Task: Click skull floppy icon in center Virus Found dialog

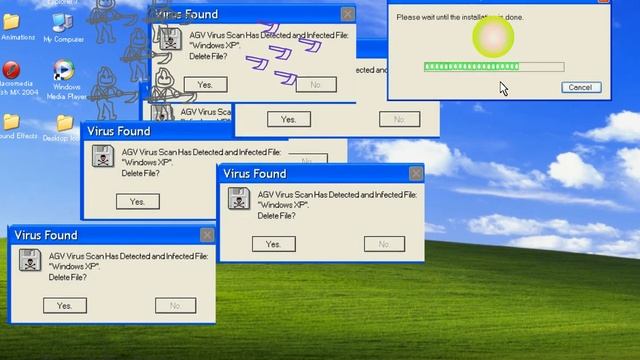Action: 239,198
